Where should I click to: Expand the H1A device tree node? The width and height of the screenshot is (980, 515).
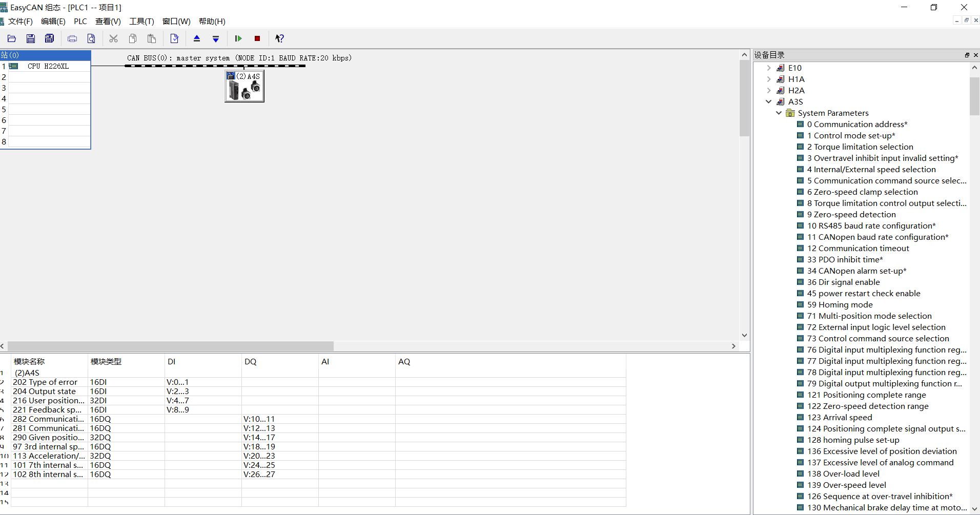click(768, 79)
